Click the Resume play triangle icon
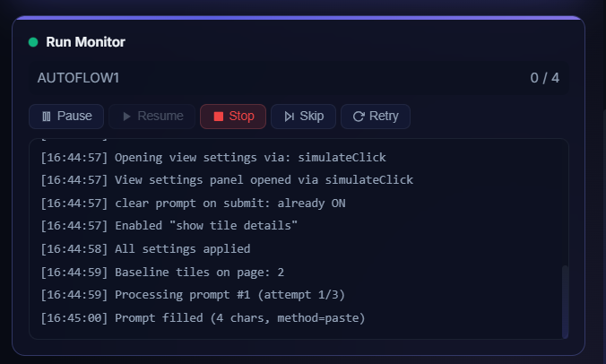Viewport: 606px width, 364px height. tap(127, 117)
